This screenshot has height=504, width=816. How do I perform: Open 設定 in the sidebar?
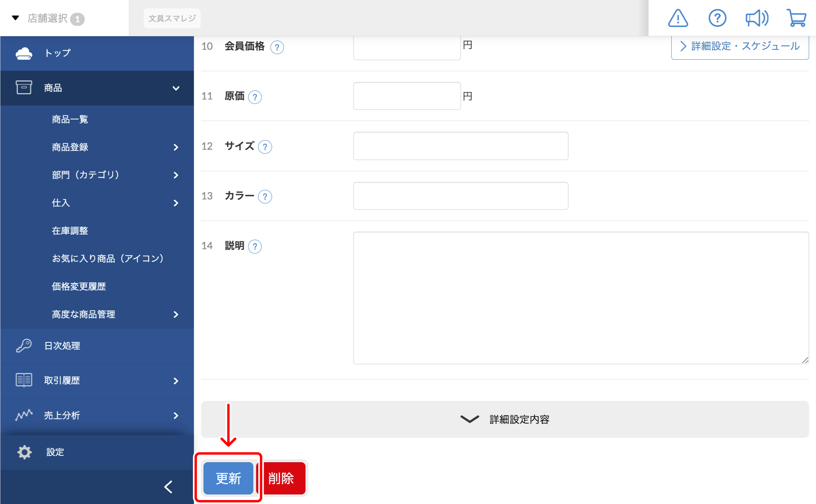click(x=97, y=452)
